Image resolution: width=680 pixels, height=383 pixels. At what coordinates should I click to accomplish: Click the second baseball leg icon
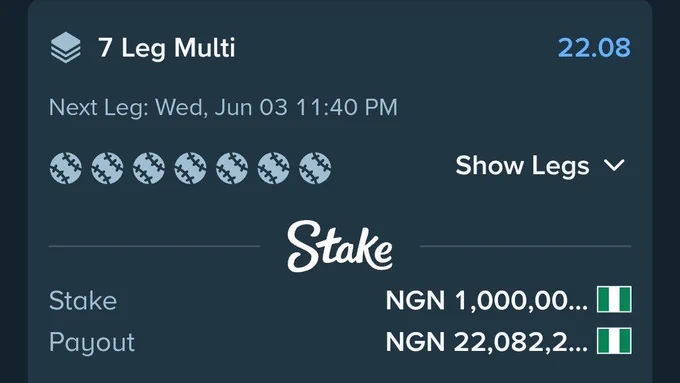(x=107, y=168)
